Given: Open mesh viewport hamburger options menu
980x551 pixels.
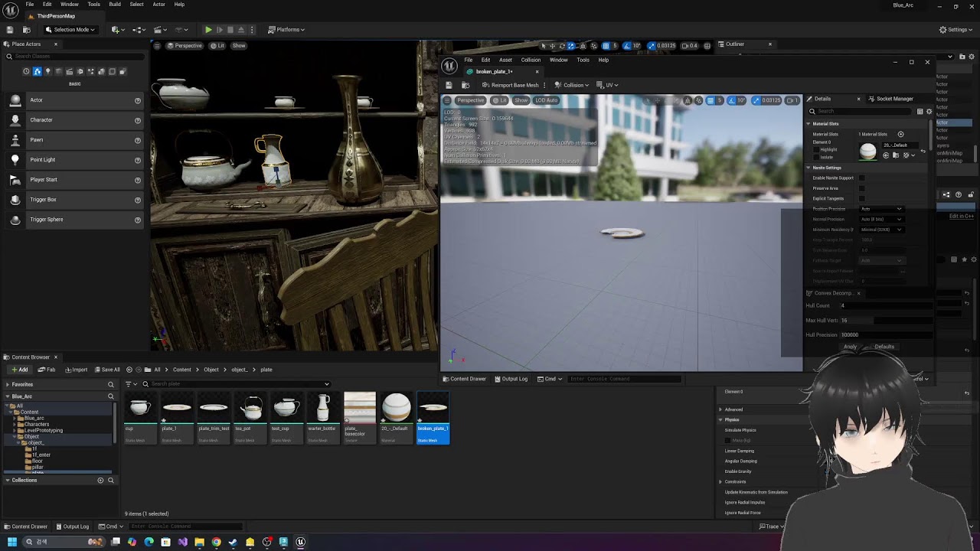Looking at the screenshot, I should tap(449, 100).
